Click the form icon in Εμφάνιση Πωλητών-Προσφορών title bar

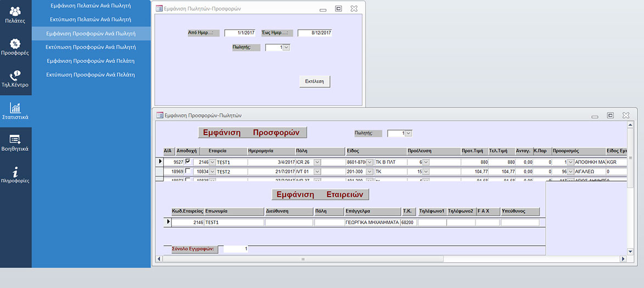[159, 9]
